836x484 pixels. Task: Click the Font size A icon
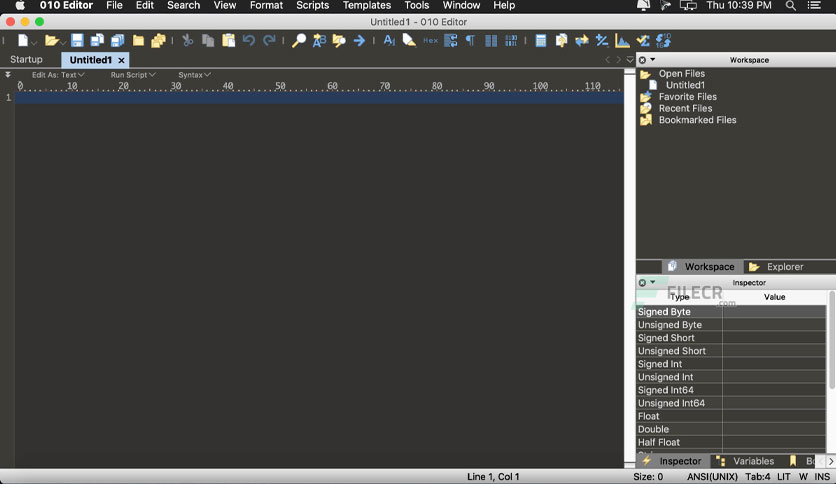click(x=389, y=41)
